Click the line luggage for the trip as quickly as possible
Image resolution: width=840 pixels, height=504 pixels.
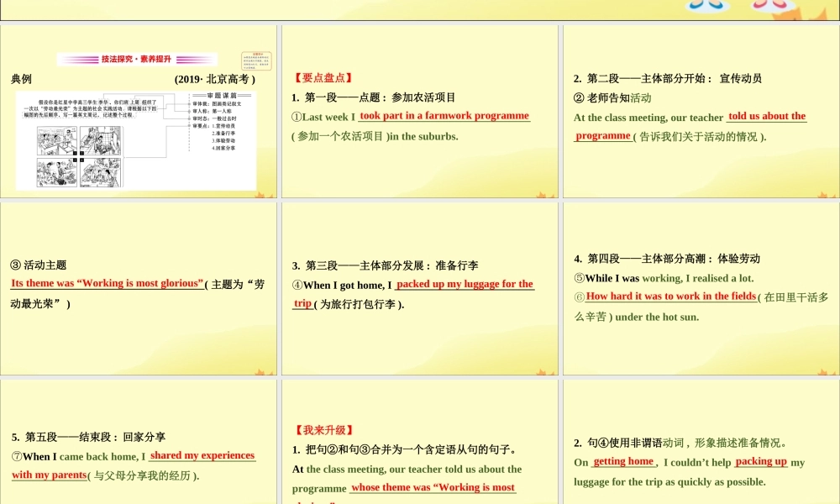click(x=669, y=482)
